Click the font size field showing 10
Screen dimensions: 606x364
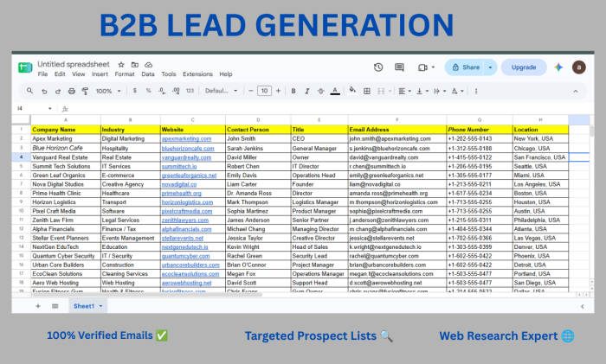pyautogui.click(x=264, y=91)
